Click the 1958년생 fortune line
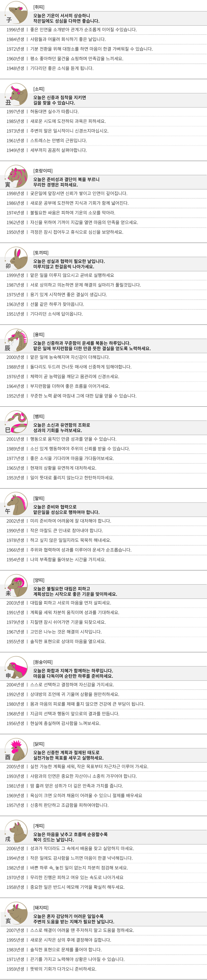The image size is (207, 980). [x=65, y=887]
